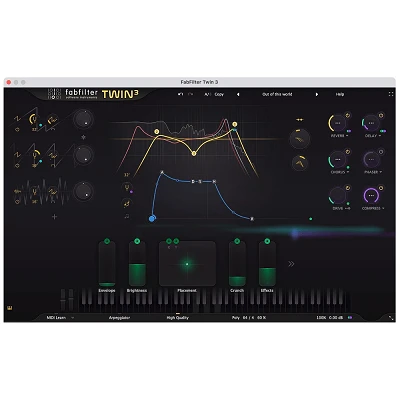Click the Copy button
This screenshot has height=400, width=400.
coord(219,94)
